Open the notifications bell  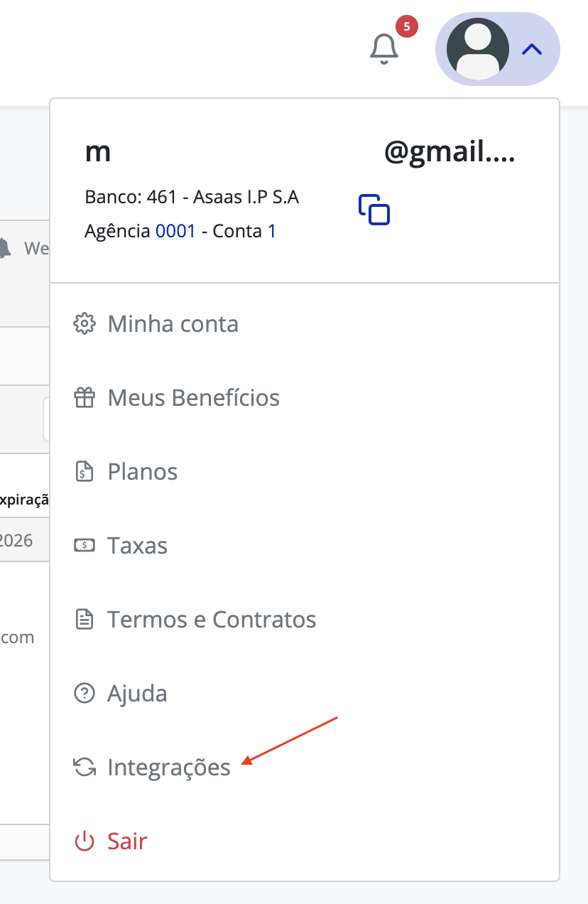click(x=384, y=49)
